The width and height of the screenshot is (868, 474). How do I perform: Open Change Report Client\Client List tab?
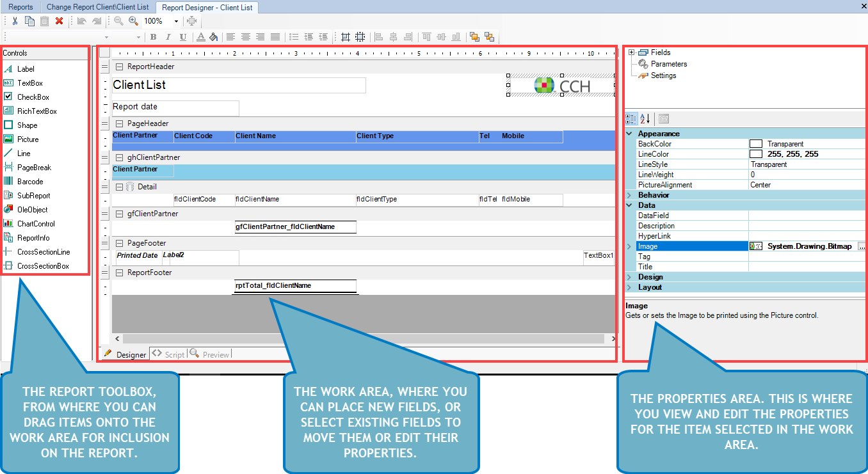[x=98, y=7]
